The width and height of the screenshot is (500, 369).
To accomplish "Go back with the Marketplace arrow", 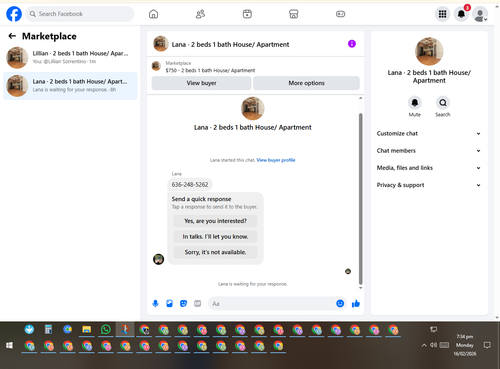I will coord(12,36).
